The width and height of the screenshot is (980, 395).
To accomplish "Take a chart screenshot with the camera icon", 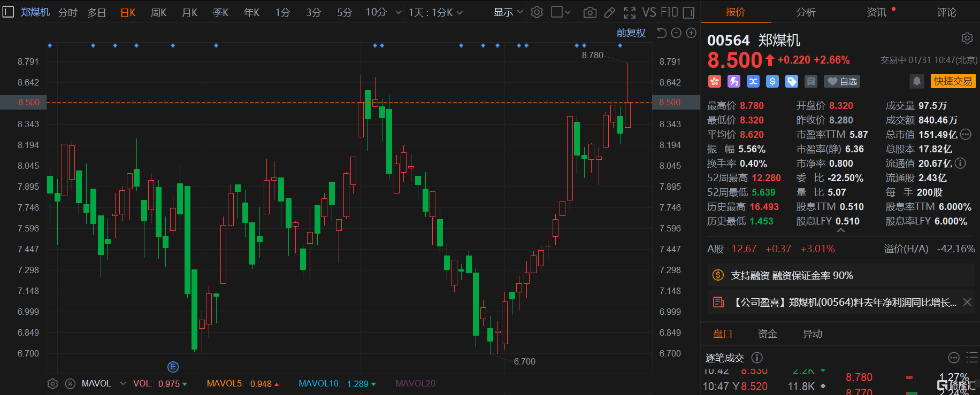I will pyautogui.click(x=590, y=12).
